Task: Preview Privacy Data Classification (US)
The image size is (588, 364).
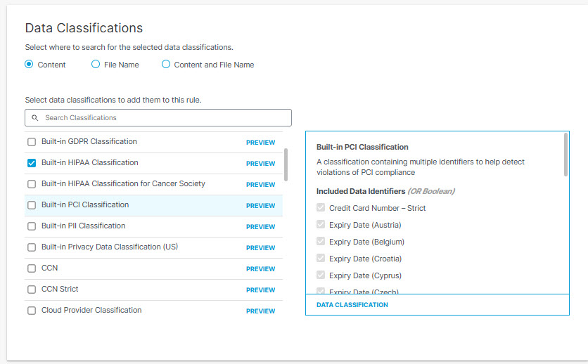Action: tap(261, 248)
